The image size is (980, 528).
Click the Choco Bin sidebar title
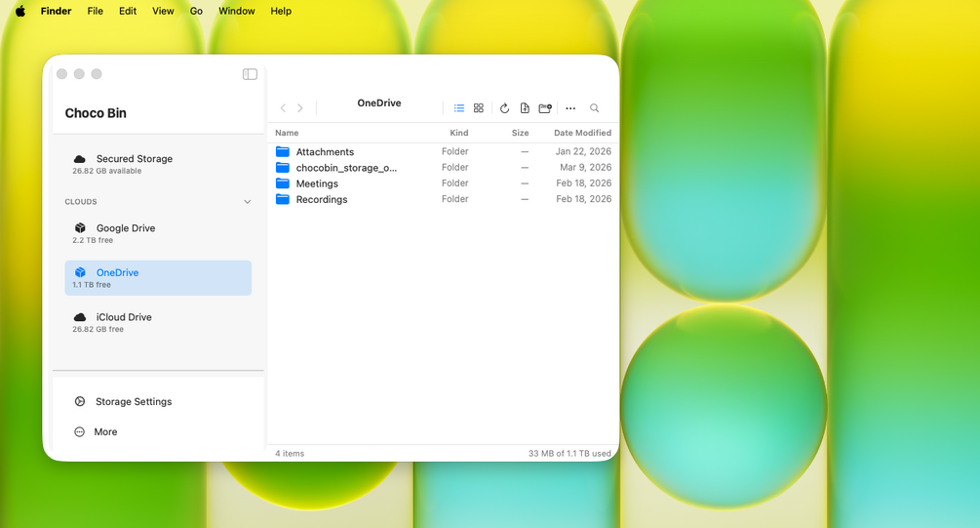(96, 113)
